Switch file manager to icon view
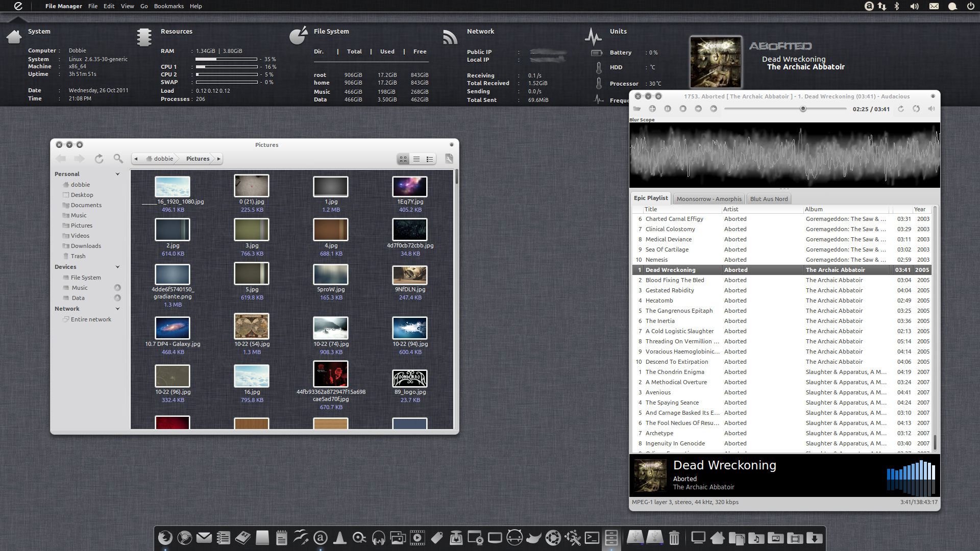 (403, 159)
